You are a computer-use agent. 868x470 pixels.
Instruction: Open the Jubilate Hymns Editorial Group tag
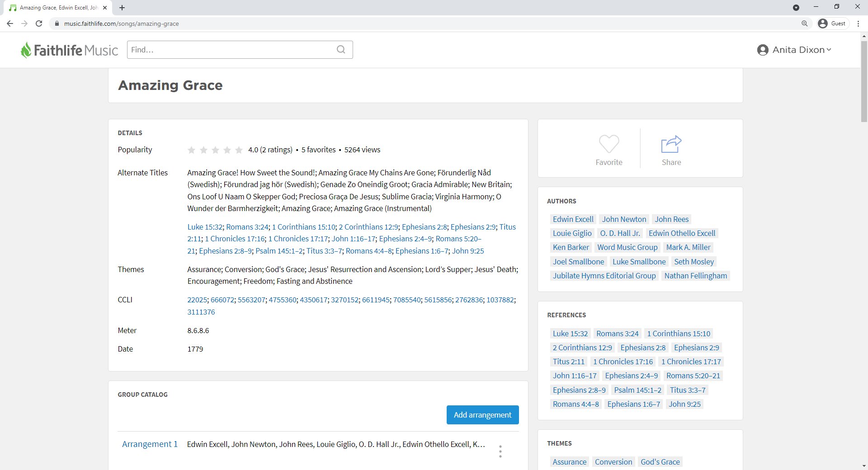point(604,276)
